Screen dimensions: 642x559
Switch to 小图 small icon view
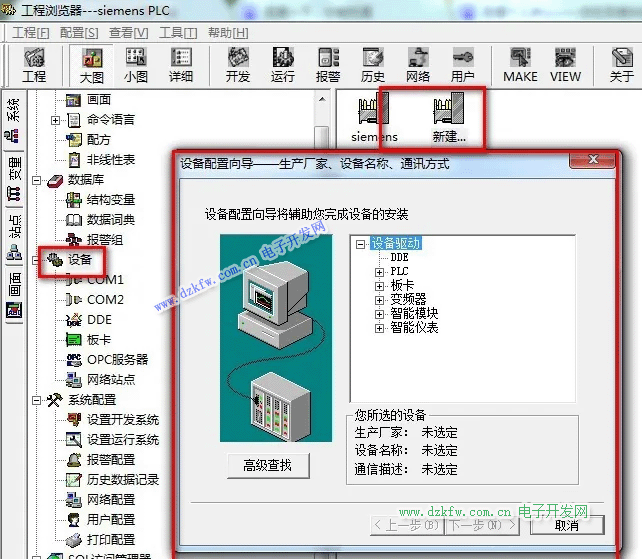(x=136, y=64)
